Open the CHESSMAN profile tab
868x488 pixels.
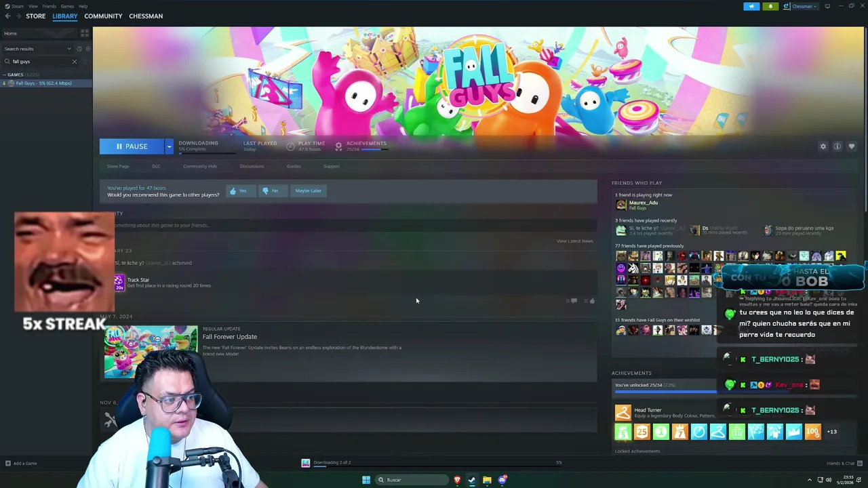point(146,16)
